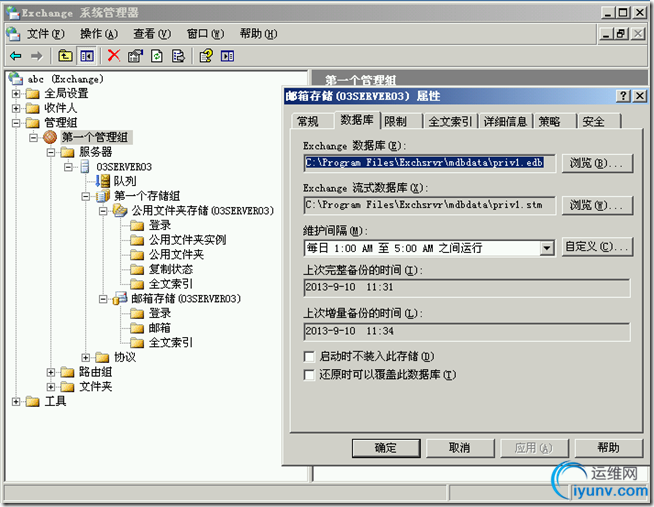Click the Up one level toolbar icon

click(65, 56)
